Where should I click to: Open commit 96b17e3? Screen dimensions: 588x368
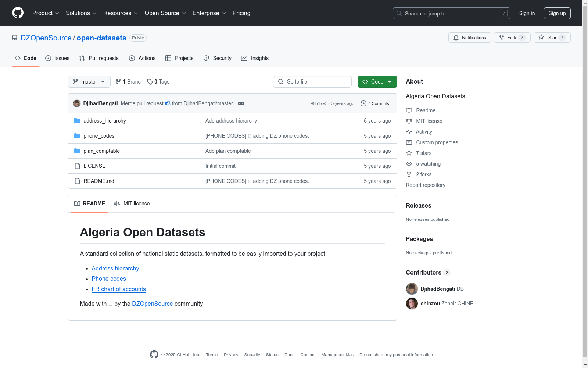[x=319, y=103]
